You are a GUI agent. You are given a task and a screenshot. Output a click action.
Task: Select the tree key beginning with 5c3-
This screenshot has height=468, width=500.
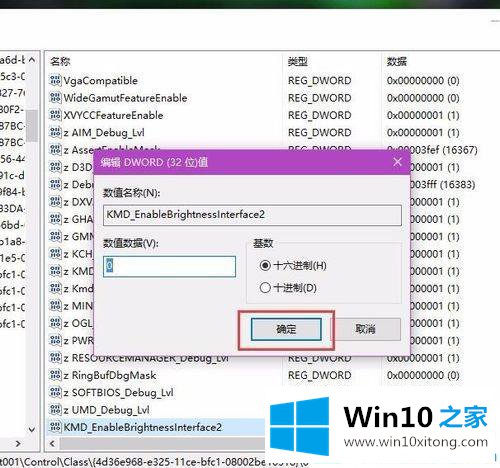pos(12,76)
